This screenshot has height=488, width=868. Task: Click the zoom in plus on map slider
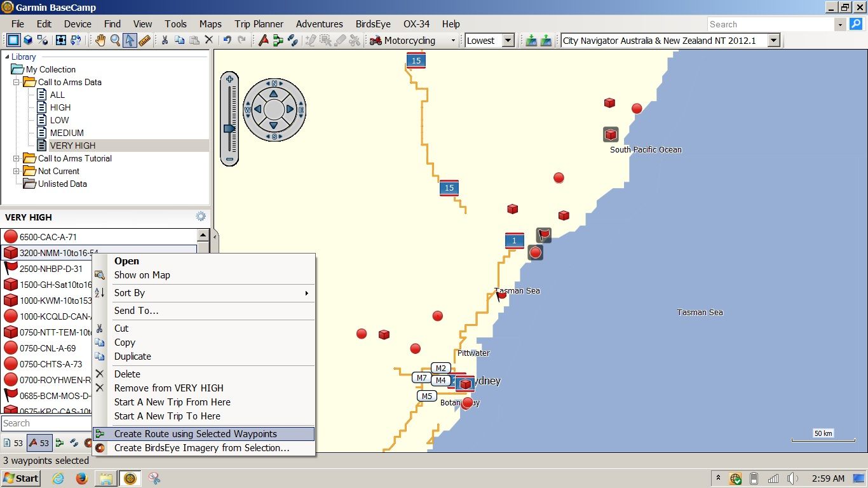tap(229, 79)
